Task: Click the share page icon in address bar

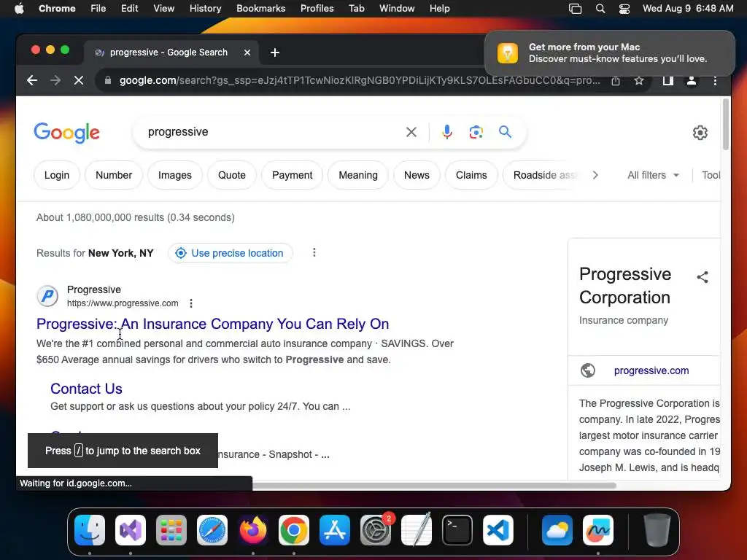Action: tap(616, 81)
